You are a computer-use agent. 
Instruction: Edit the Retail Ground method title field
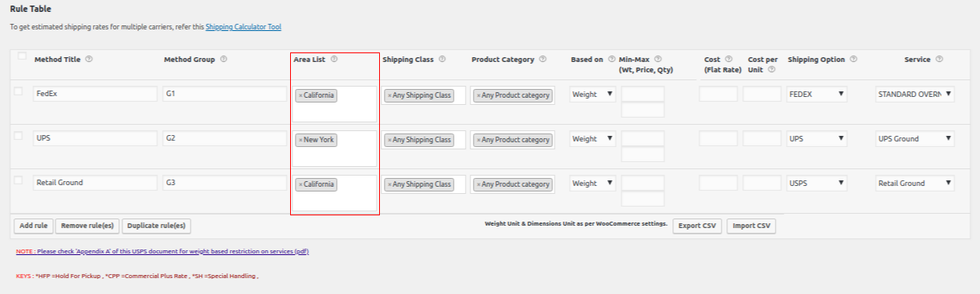[95, 183]
